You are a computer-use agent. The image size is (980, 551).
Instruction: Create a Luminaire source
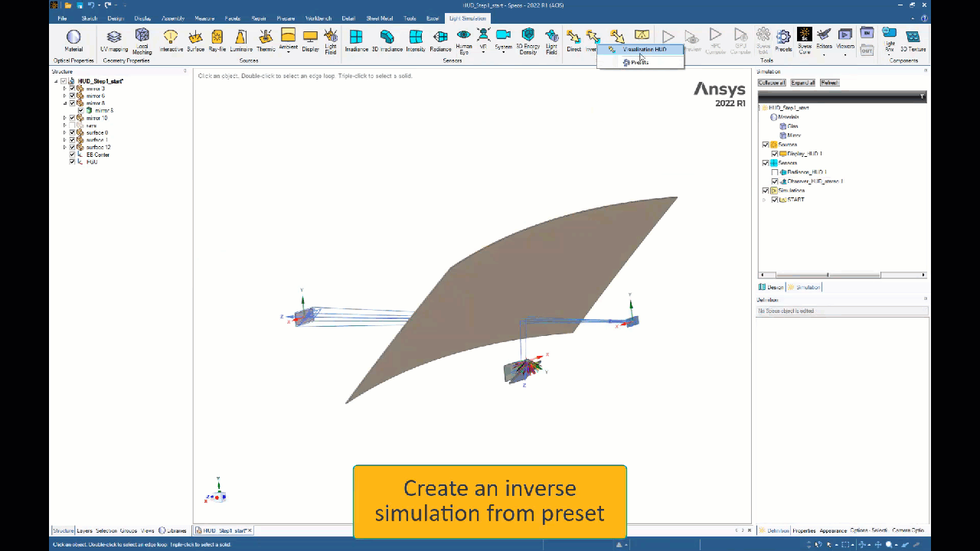point(241,41)
